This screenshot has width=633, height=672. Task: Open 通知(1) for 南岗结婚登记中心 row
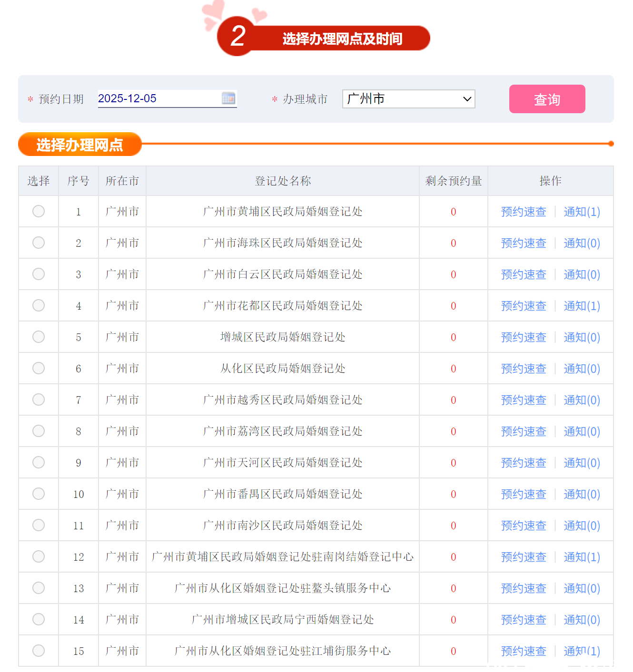tap(582, 557)
